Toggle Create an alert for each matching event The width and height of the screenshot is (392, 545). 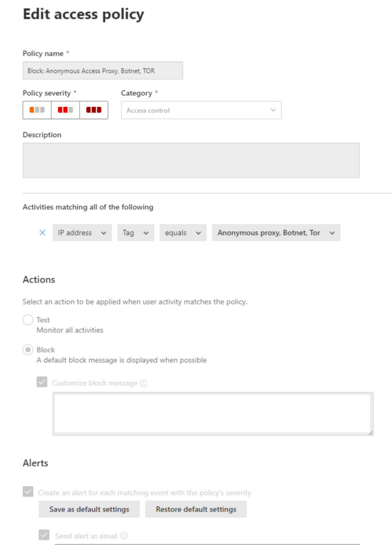click(x=28, y=492)
